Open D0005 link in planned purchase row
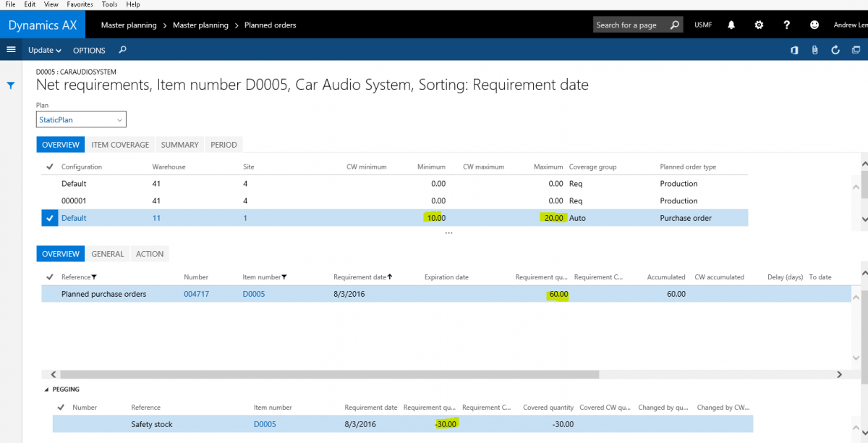Screen dimensions: 868x443 254,294
